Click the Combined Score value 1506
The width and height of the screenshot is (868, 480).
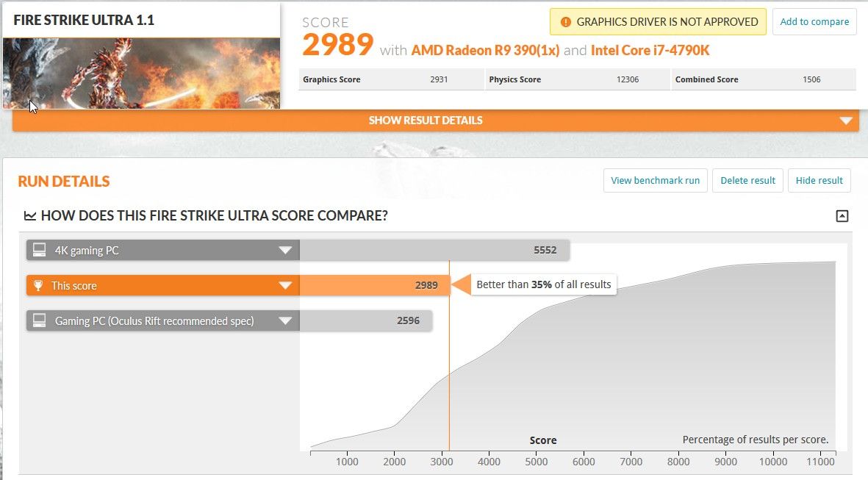tap(811, 79)
